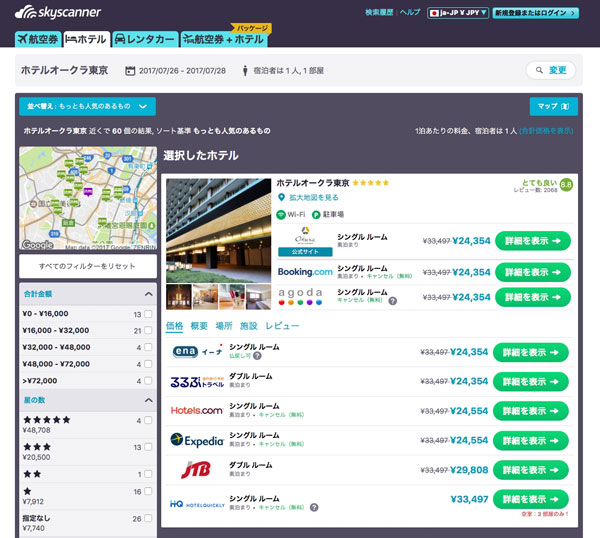Viewport: 600px width, 538px height.
Task: Click the map thumbnail
Action: 88,198
